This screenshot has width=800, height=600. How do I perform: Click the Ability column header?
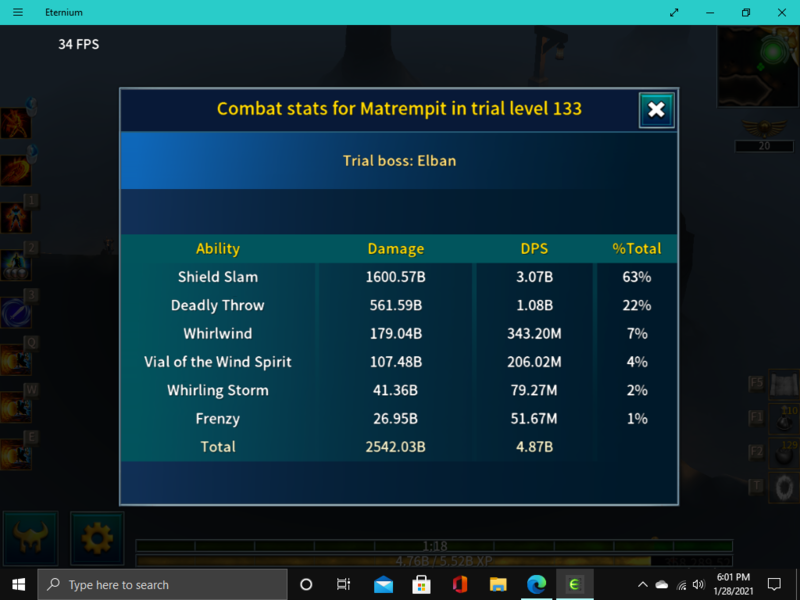point(217,249)
